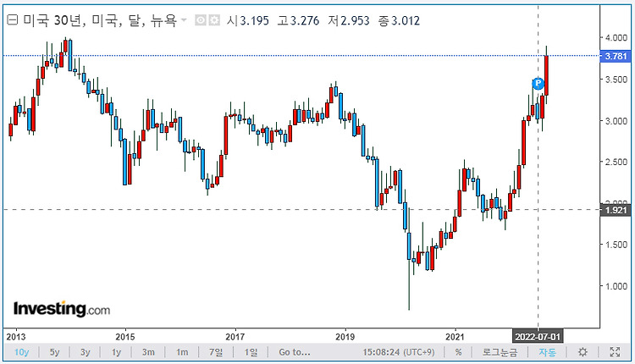
Task: Select the 1y time range
Action: pos(116,352)
